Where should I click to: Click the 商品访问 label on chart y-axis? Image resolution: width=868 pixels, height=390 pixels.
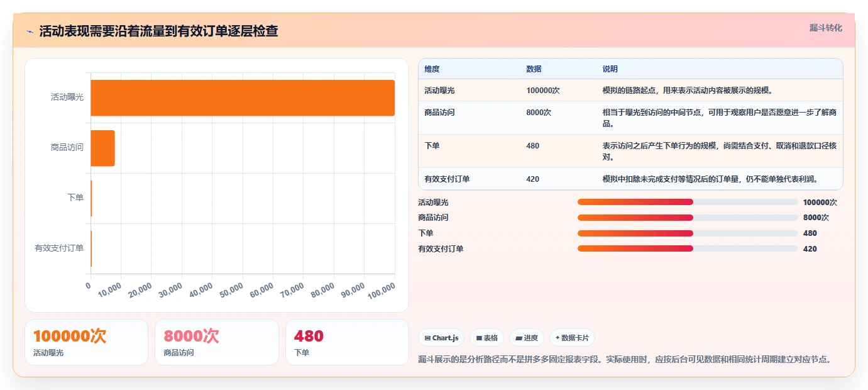click(x=67, y=148)
